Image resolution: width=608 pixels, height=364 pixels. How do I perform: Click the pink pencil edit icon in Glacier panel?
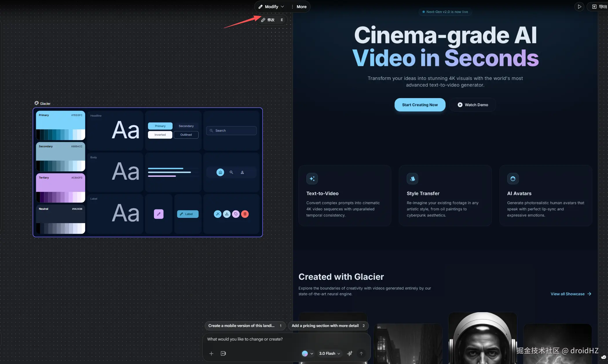[159, 214]
